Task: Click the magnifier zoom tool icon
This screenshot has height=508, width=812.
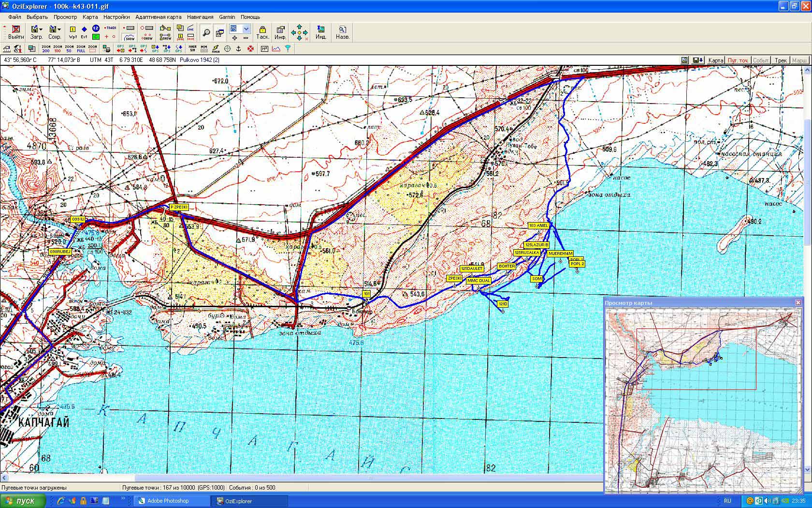Action: coord(206,32)
